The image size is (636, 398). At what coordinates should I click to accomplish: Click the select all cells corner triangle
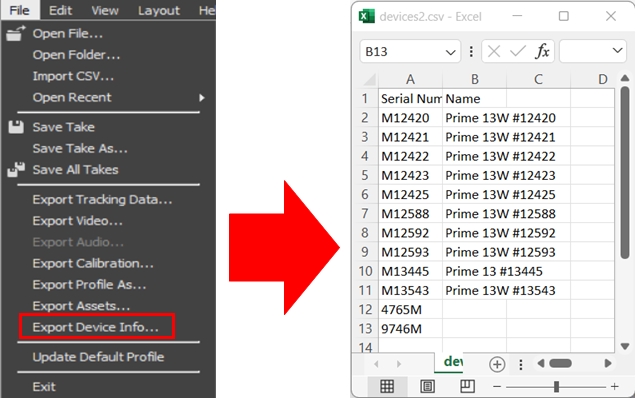370,79
